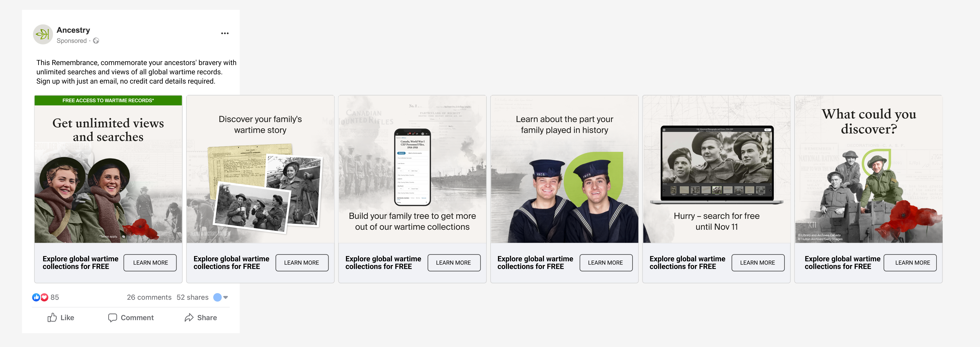Click Learn More on wartime story card
The image size is (980, 347).
302,262
